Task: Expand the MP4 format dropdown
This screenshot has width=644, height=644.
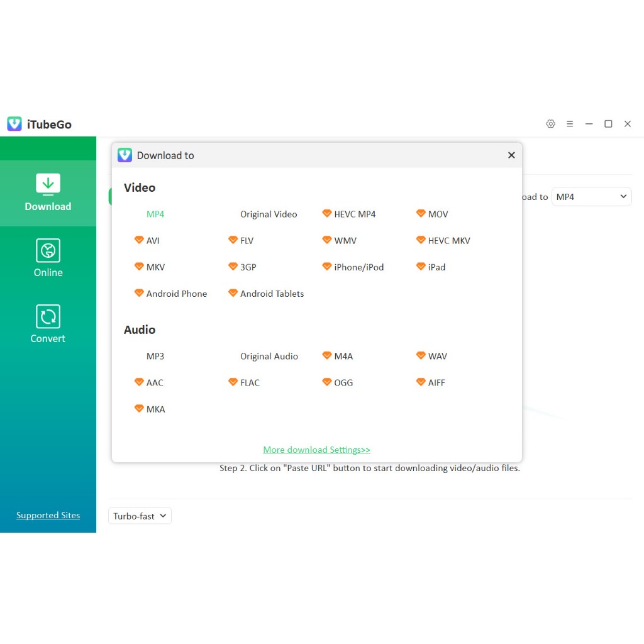Action: click(x=591, y=197)
